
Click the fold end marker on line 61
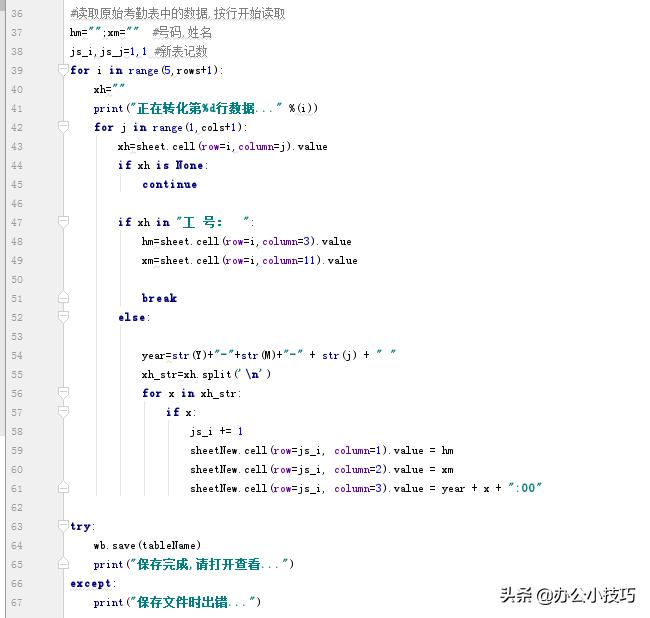[x=63, y=488]
